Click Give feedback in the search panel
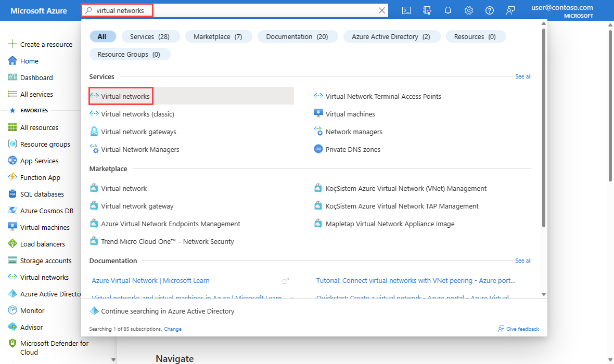The width and height of the screenshot is (614, 364). click(518, 329)
